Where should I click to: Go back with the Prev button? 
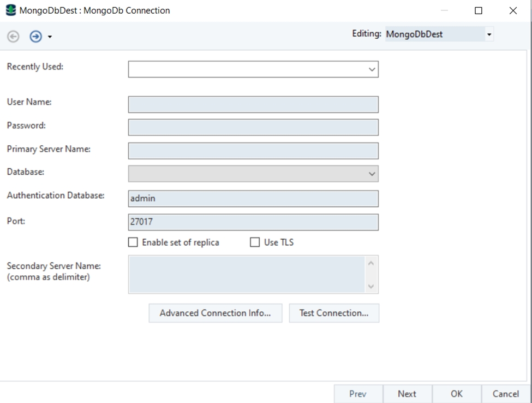(x=358, y=394)
